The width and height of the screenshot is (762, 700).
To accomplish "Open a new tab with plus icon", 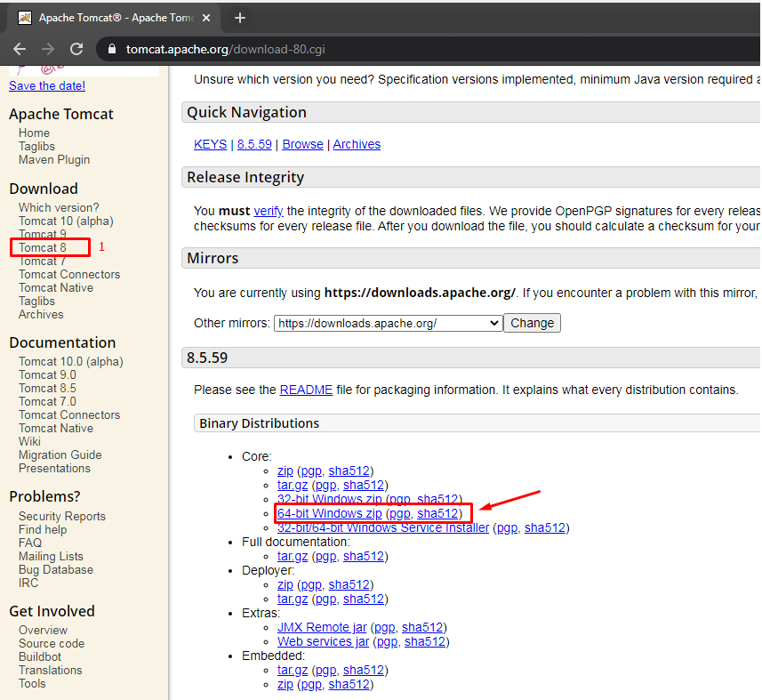I will coord(239,18).
